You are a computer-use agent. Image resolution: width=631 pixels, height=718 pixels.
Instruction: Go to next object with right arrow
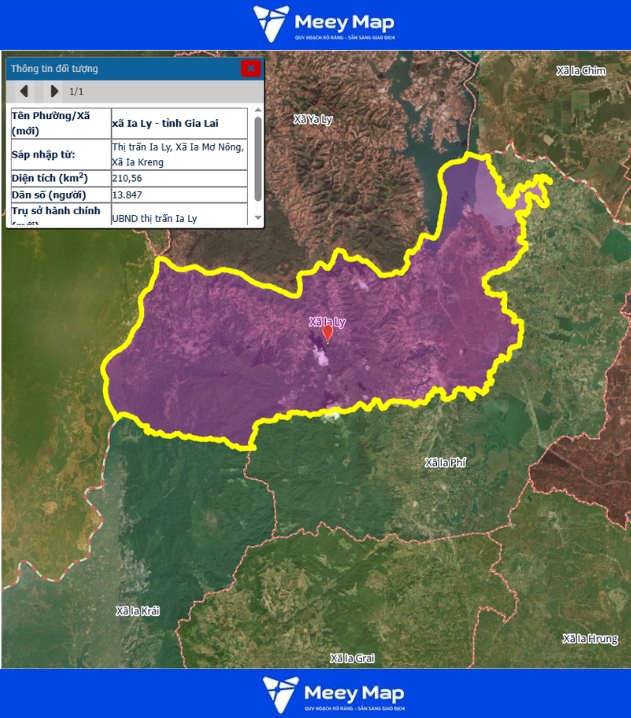point(54,92)
